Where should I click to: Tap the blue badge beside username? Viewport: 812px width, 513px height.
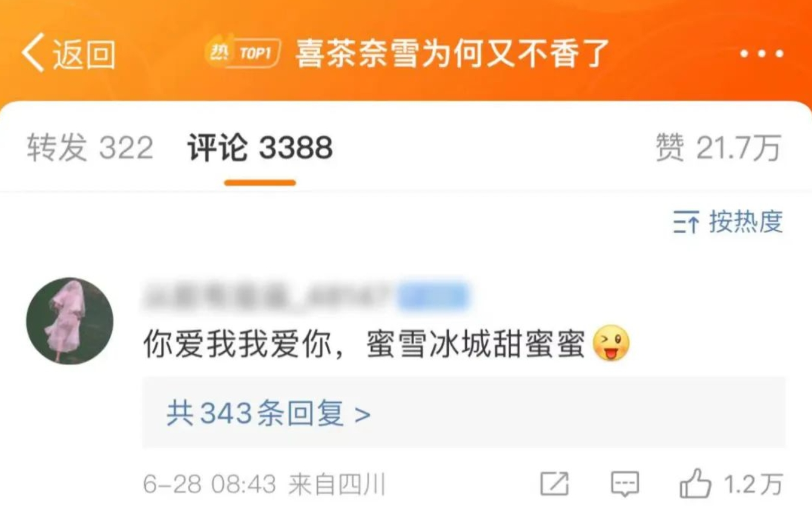point(433,296)
